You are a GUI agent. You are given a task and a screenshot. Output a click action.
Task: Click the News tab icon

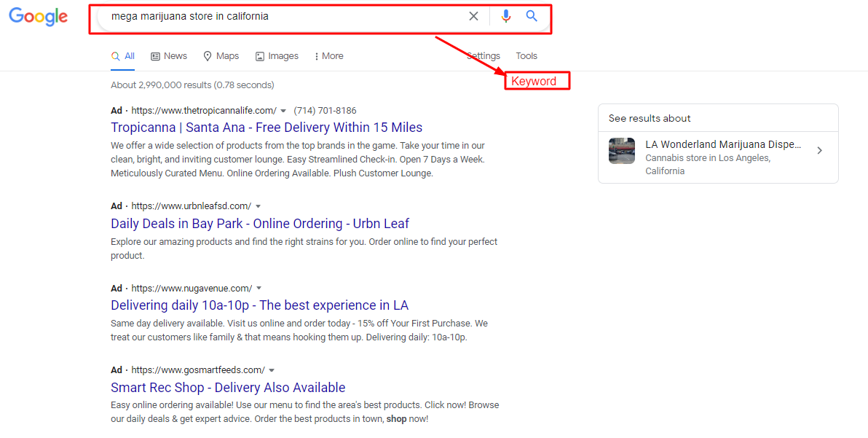tap(154, 55)
